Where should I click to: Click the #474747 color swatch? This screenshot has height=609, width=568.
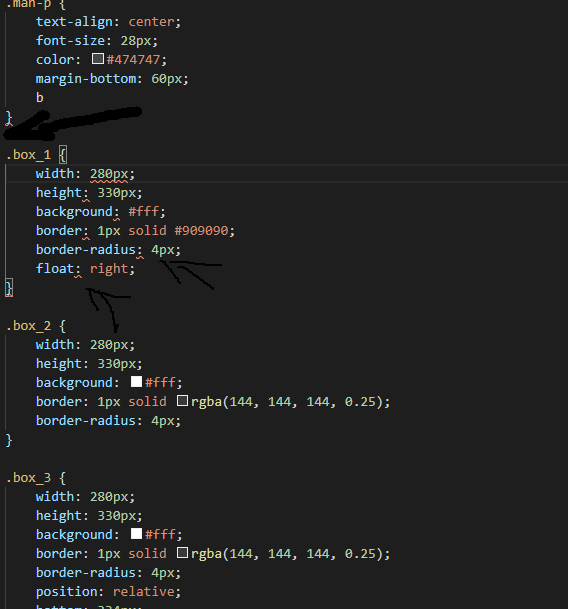pyautogui.click(x=98, y=59)
